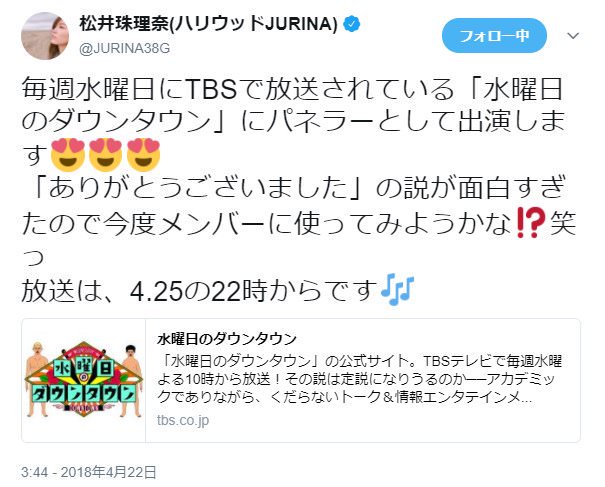Viewport: 605px width, 487px height.
Task: Click the link card description text
Action: [x=360, y=379]
